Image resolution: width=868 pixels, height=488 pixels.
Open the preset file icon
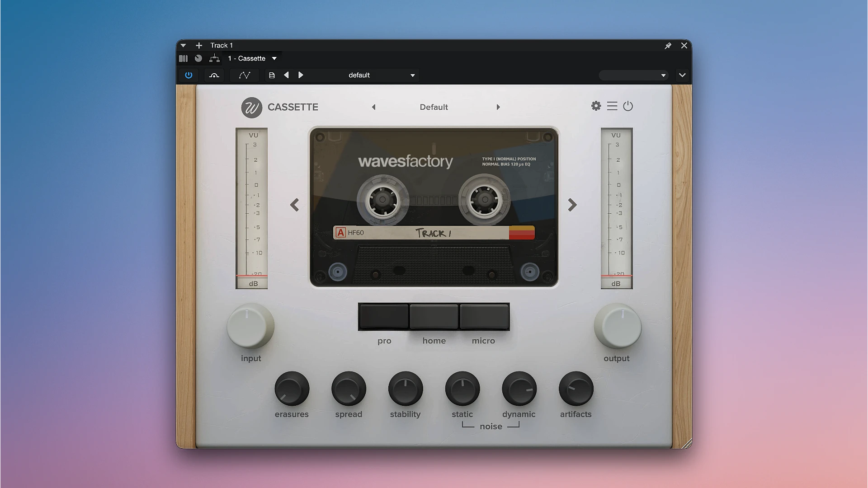click(272, 75)
